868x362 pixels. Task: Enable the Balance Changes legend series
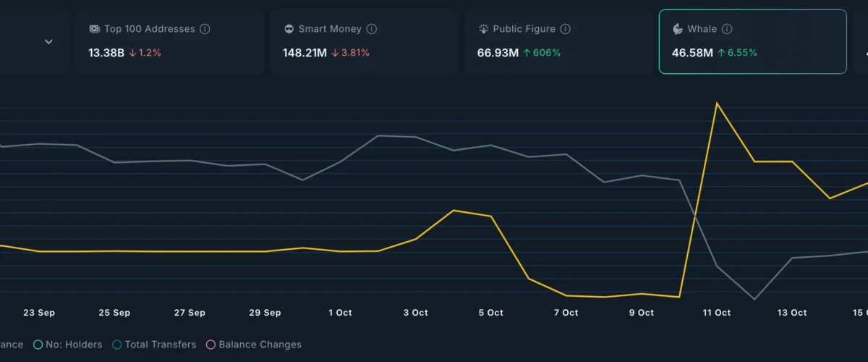(211, 345)
